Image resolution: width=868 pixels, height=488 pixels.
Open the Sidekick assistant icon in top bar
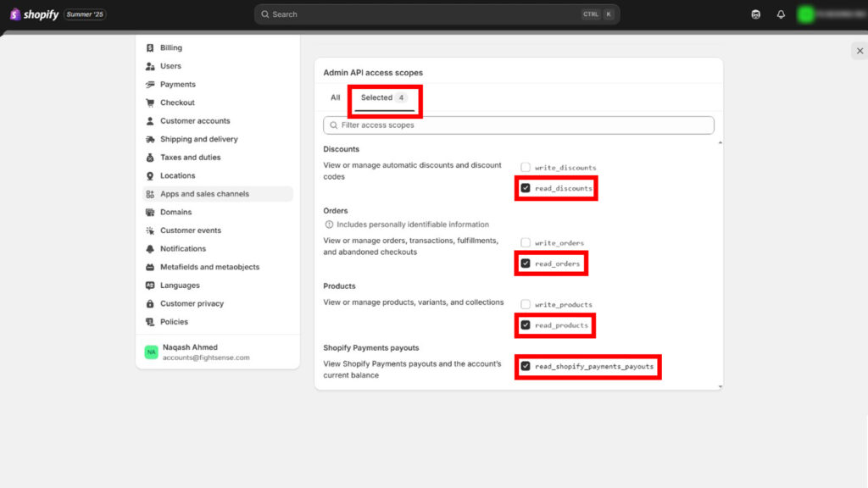pos(755,14)
